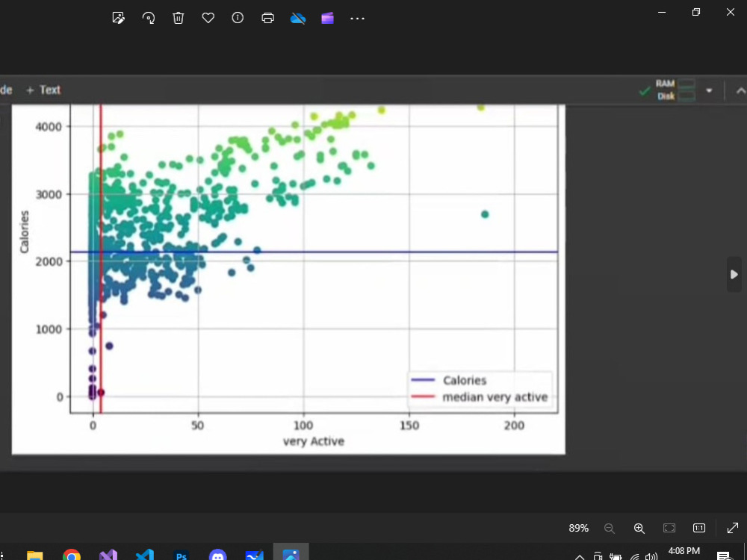The height and width of the screenshot is (560, 747).
Task: Fit the image to window
Action: pyautogui.click(x=669, y=528)
